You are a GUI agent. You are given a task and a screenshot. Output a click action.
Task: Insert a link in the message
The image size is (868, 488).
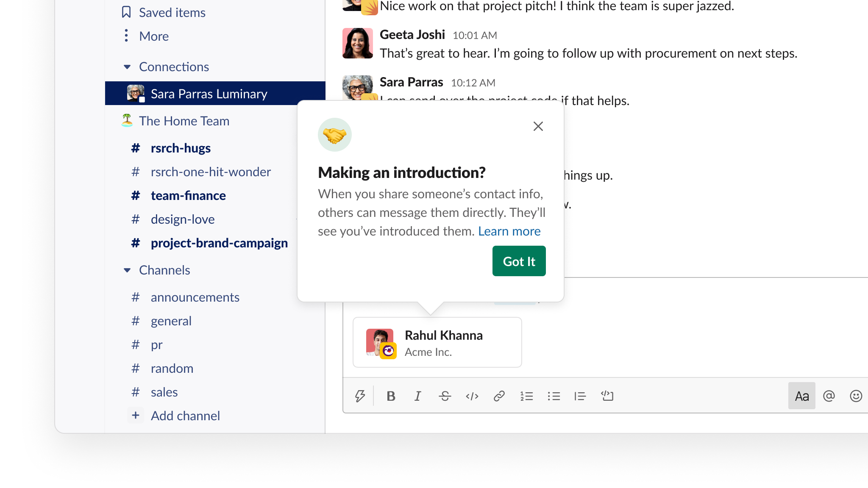499,396
